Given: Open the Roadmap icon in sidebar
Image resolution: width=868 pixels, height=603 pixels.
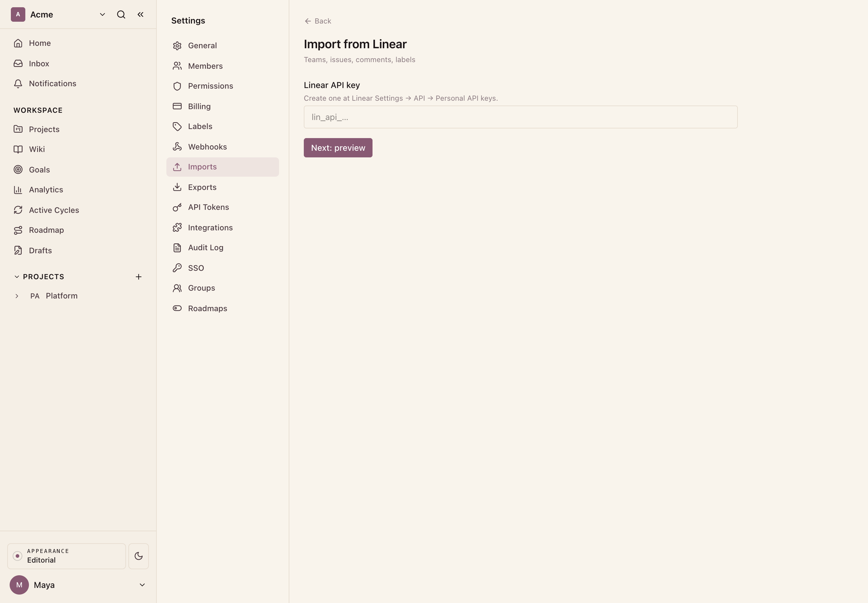Looking at the screenshot, I should click(18, 230).
